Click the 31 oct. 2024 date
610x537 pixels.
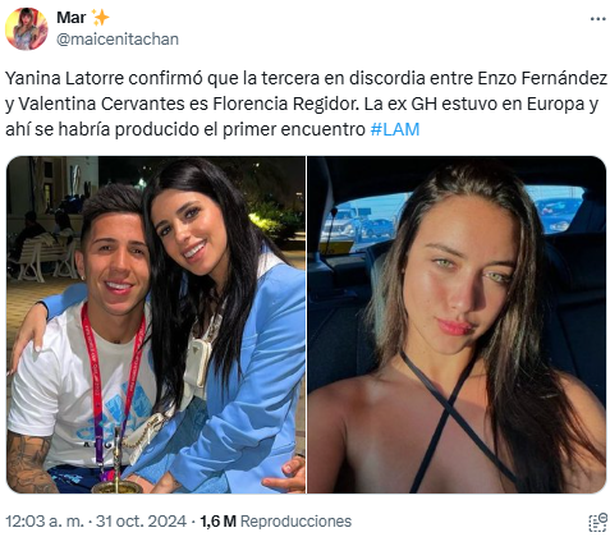141,521
